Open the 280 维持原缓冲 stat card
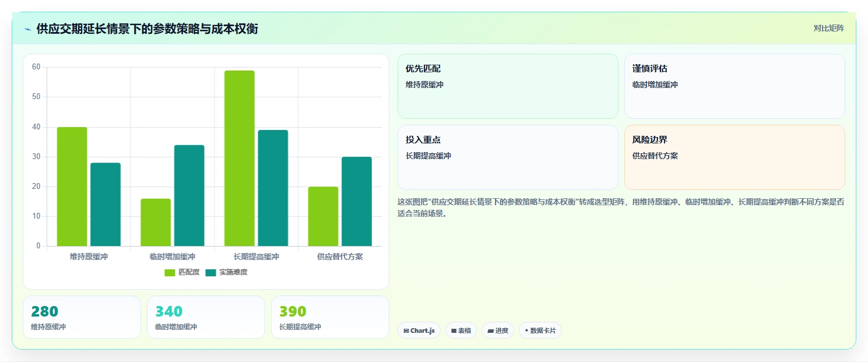The width and height of the screenshot is (868, 362). click(82, 317)
